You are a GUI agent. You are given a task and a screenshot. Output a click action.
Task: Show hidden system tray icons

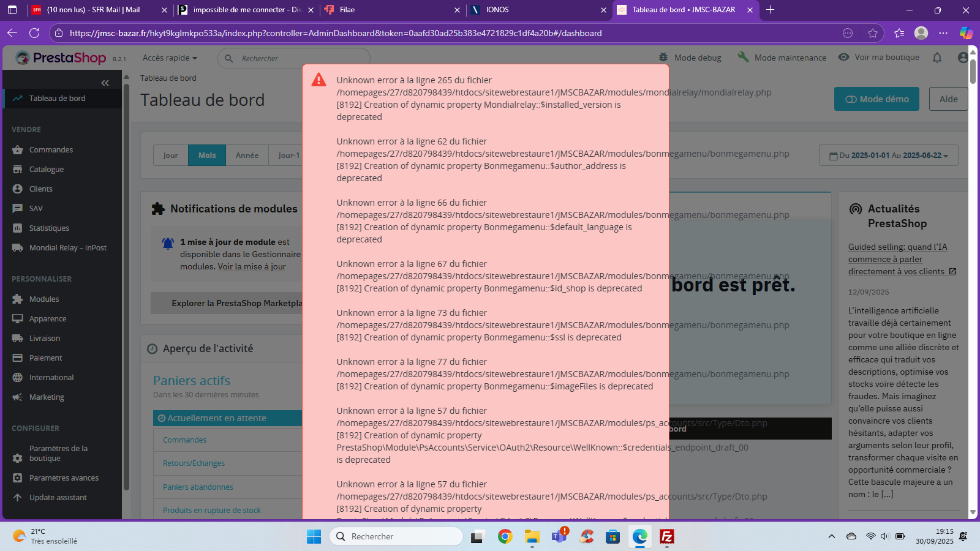(x=831, y=536)
